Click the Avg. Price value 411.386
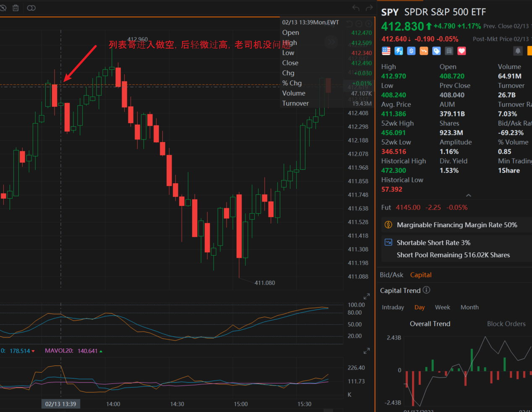The height and width of the screenshot is (412, 532). tap(394, 114)
